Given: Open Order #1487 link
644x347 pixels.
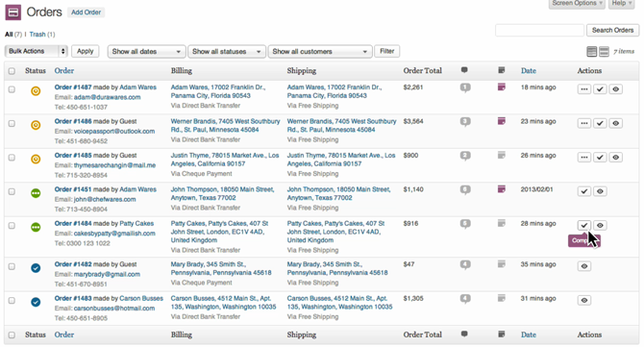Looking at the screenshot, I should [x=73, y=87].
